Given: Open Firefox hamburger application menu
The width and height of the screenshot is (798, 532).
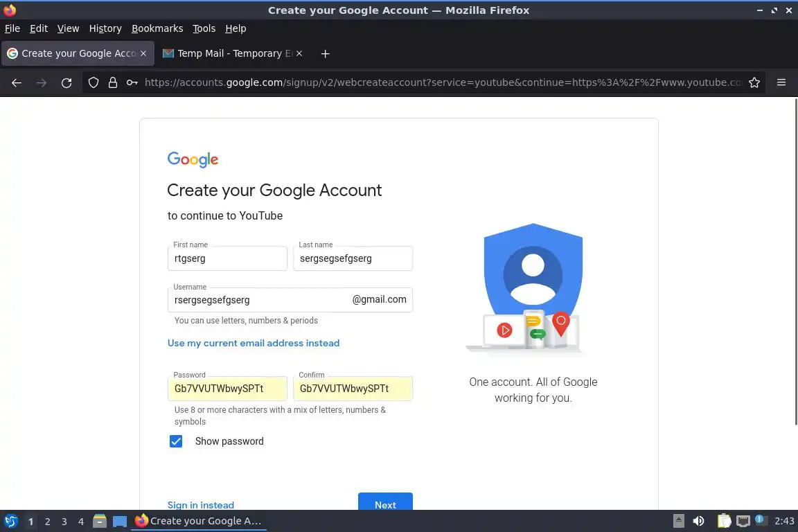Looking at the screenshot, I should coord(781,82).
